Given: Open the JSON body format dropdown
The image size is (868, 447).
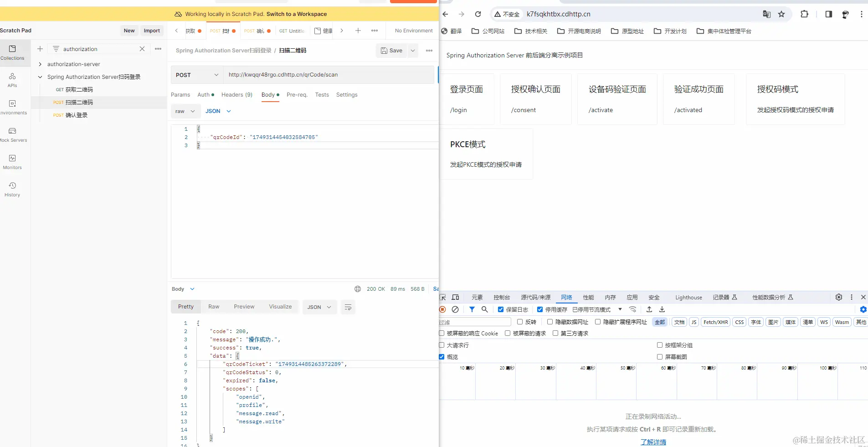Looking at the screenshot, I should [218, 111].
